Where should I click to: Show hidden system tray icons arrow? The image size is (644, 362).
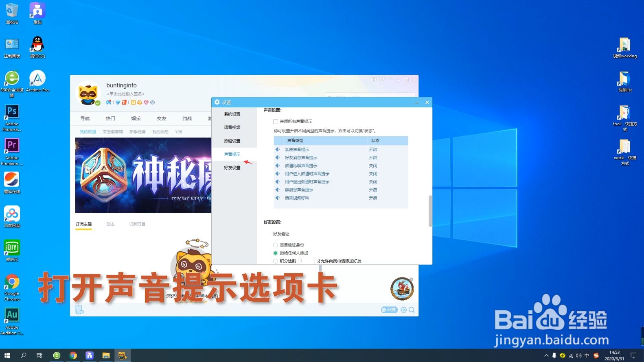[x=546, y=355]
